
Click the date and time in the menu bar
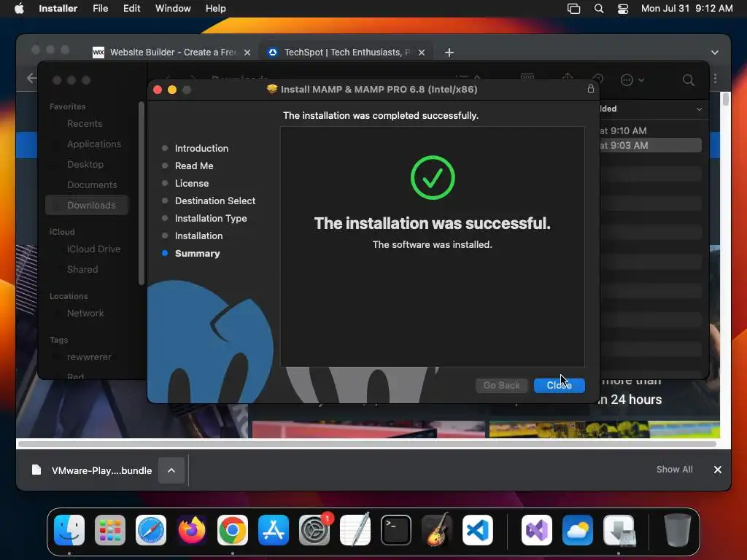click(686, 9)
